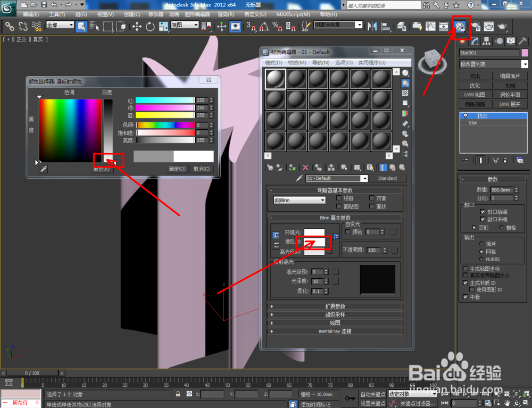The height and width of the screenshot is (408, 532).
Task: Open the 01 - Default material name dropdown
Action: [365, 178]
